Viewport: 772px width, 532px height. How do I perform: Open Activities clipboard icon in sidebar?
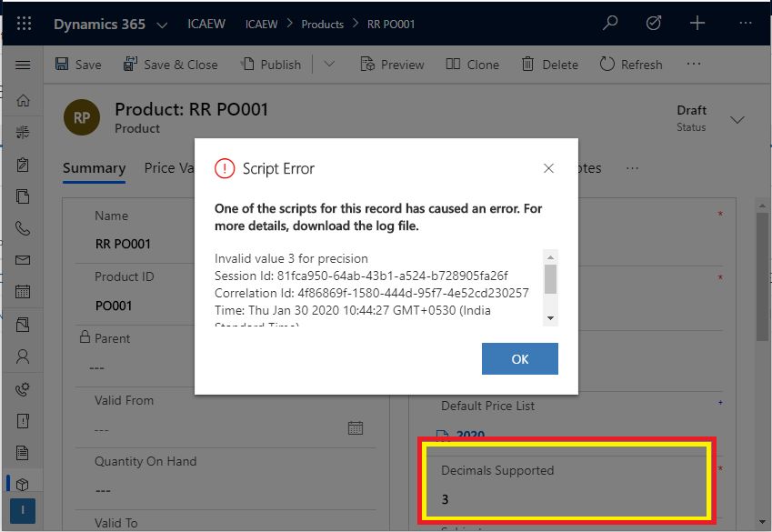[23, 165]
